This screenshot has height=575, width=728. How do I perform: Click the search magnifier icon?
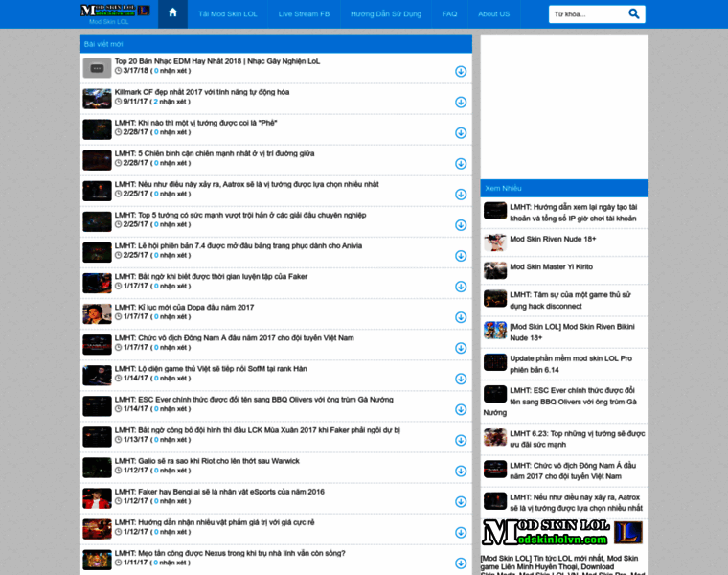pos(633,14)
